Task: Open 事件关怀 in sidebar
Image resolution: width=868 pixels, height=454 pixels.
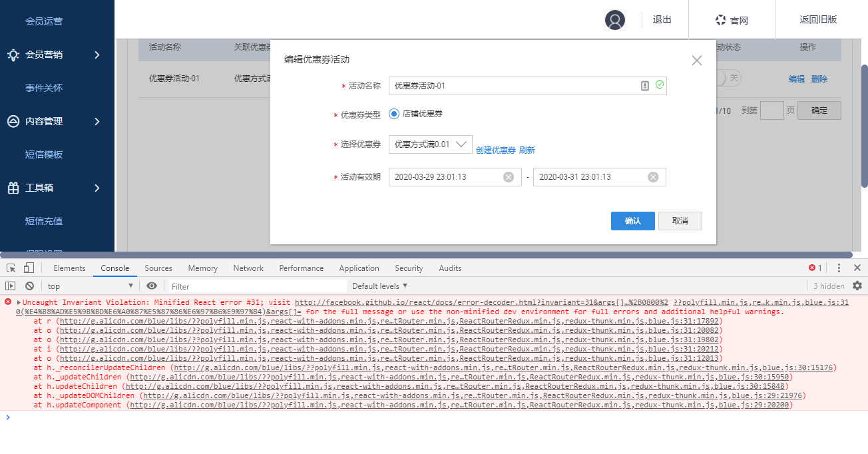Action: pyautogui.click(x=44, y=88)
